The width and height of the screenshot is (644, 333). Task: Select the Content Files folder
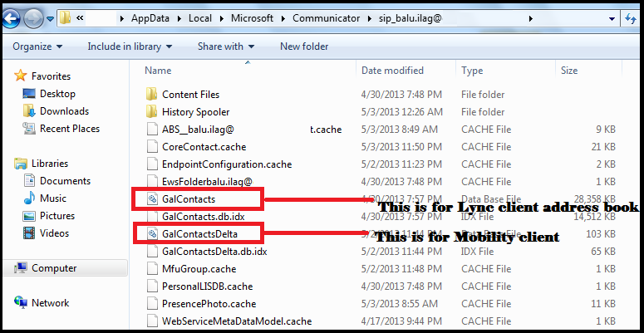(x=190, y=95)
